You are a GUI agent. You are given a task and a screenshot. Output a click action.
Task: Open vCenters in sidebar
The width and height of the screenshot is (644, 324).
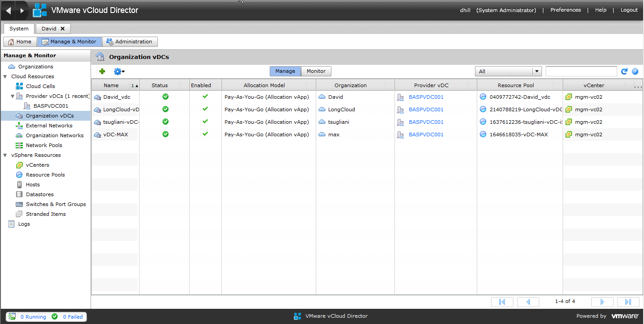[x=38, y=165]
